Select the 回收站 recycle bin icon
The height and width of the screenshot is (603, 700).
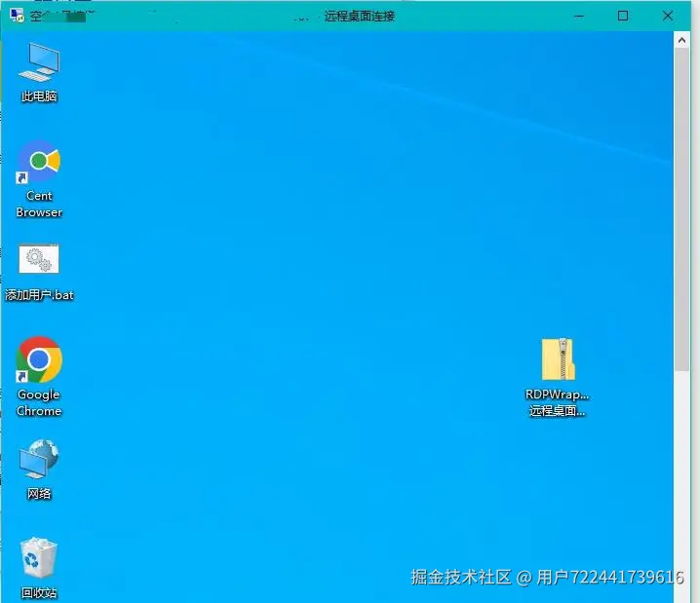[39, 558]
